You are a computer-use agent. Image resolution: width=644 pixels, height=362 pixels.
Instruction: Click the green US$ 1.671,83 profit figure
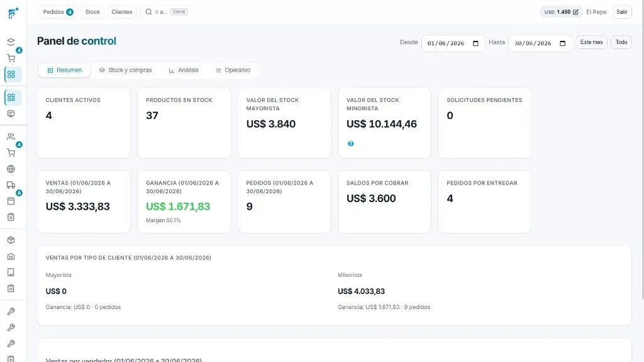(x=178, y=206)
